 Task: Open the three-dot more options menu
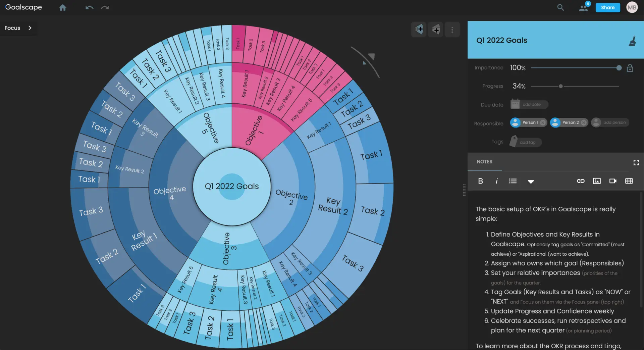coord(452,30)
